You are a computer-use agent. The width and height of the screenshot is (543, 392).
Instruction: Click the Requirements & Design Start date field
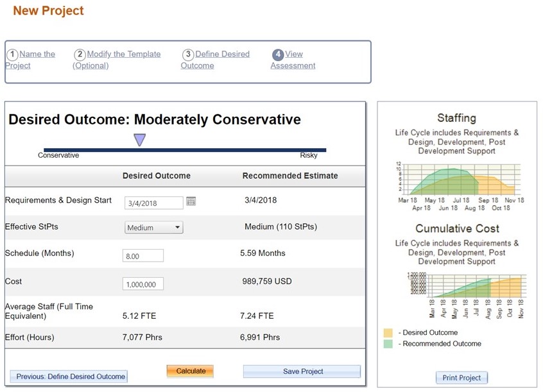[154, 203]
